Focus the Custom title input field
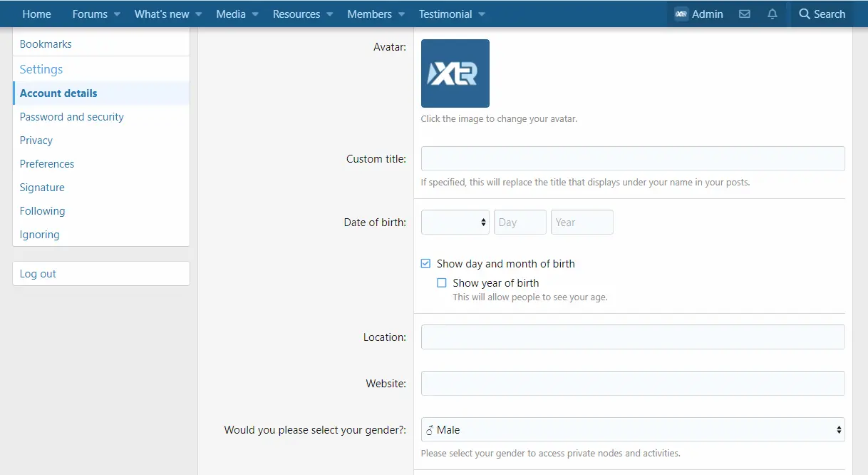Viewport: 868px width, 475px height. 633,159
